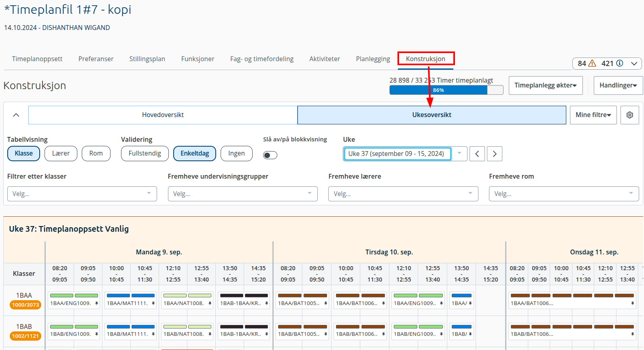Open the 84 warnings triangle icon
This screenshot has height=350, width=644.
click(x=592, y=64)
